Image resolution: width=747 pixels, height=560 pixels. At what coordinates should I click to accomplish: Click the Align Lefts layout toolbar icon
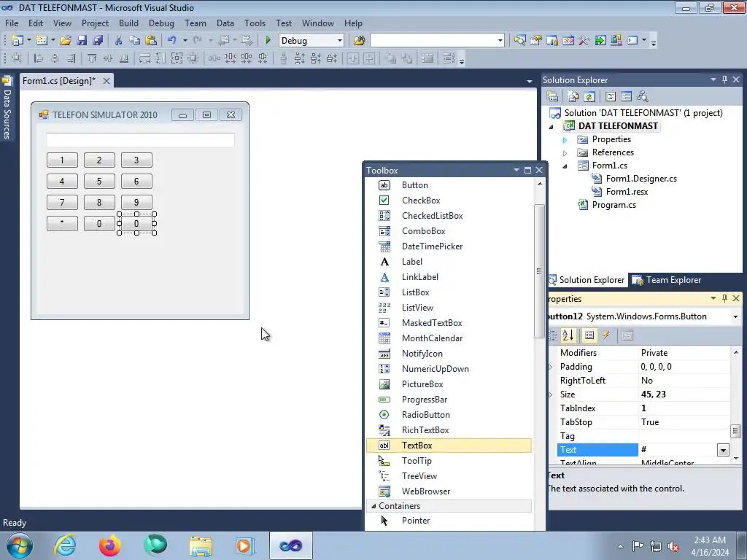pos(39,58)
